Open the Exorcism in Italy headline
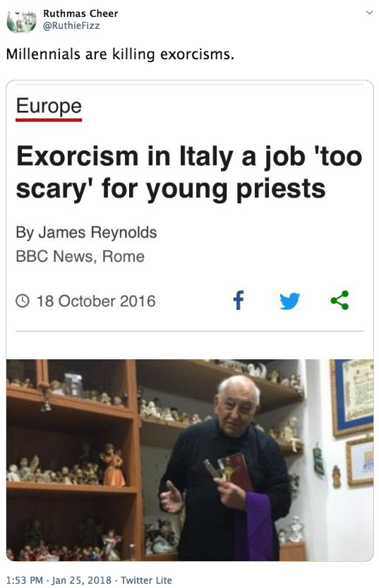Screen dimensions: 379x588 (189, 172)
